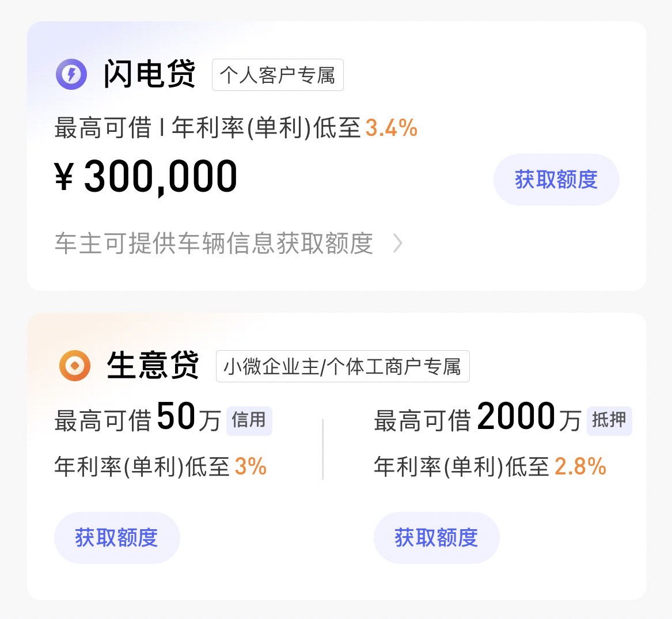Image resolution: width=672 pixels, height=619 pixels.
Task: Click the 生意贷 circular orange icon
Action: pos(74,366)
